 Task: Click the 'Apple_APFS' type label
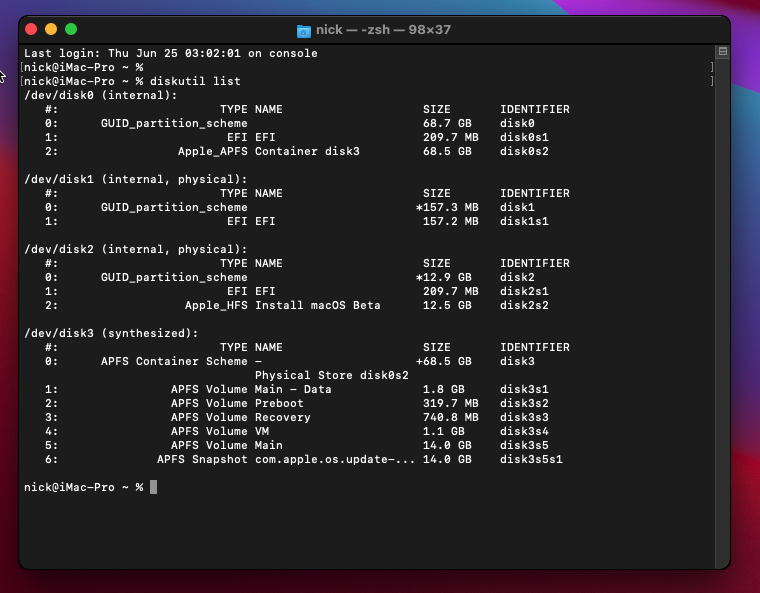tap(213, 151)
